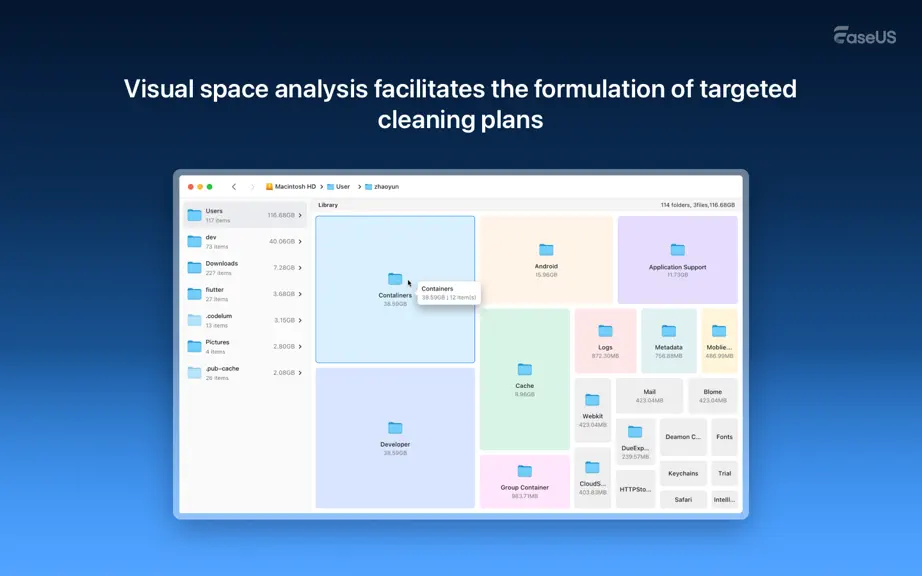Open the Cache folder icon

pyautogui.click(x=525, y=369)
